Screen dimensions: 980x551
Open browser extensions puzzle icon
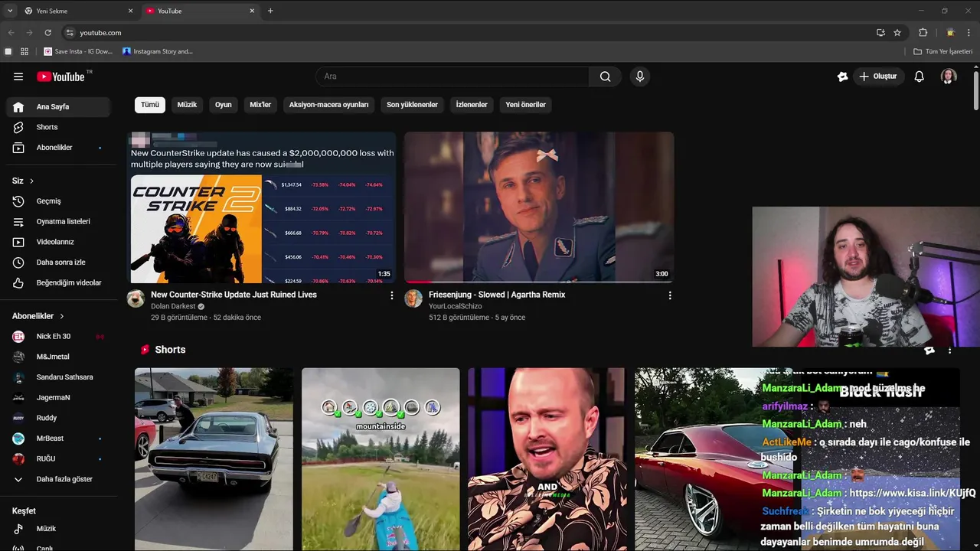coord(923,33)
